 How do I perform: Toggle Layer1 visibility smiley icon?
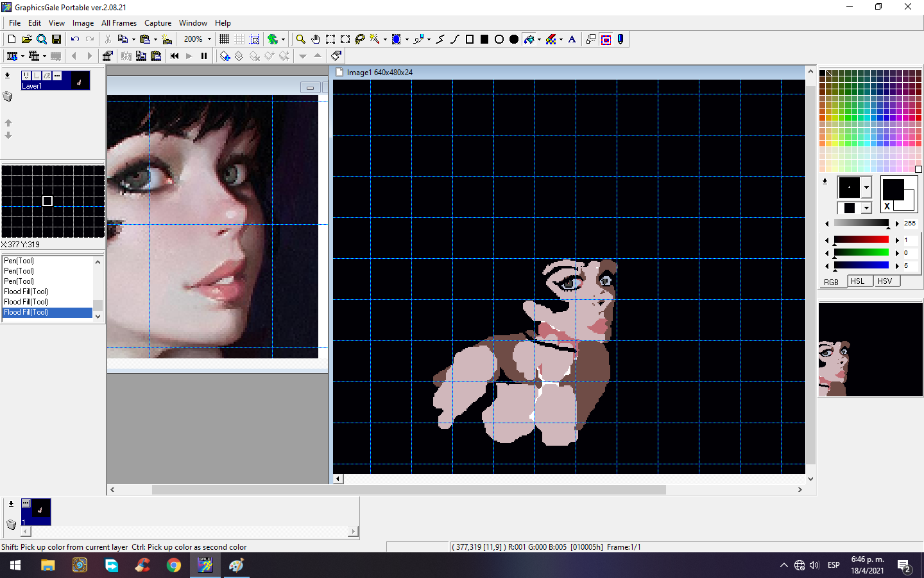(x=26, y=76)
